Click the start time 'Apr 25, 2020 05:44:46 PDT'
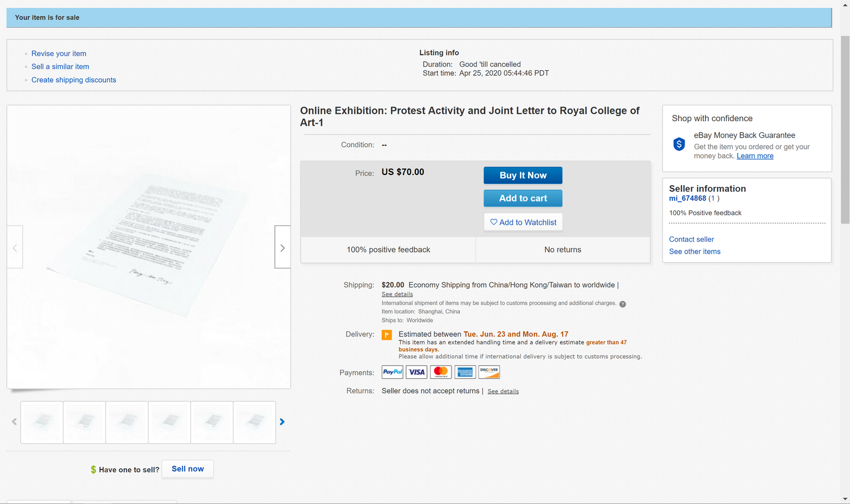Screen dimensions: 850x504 [x=504, y=73]
